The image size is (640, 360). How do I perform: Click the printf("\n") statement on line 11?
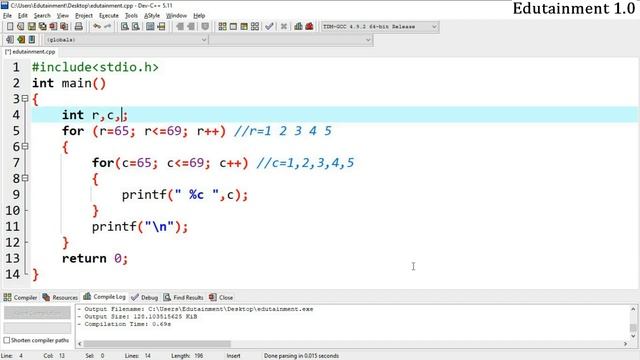[x=140, y=227]
